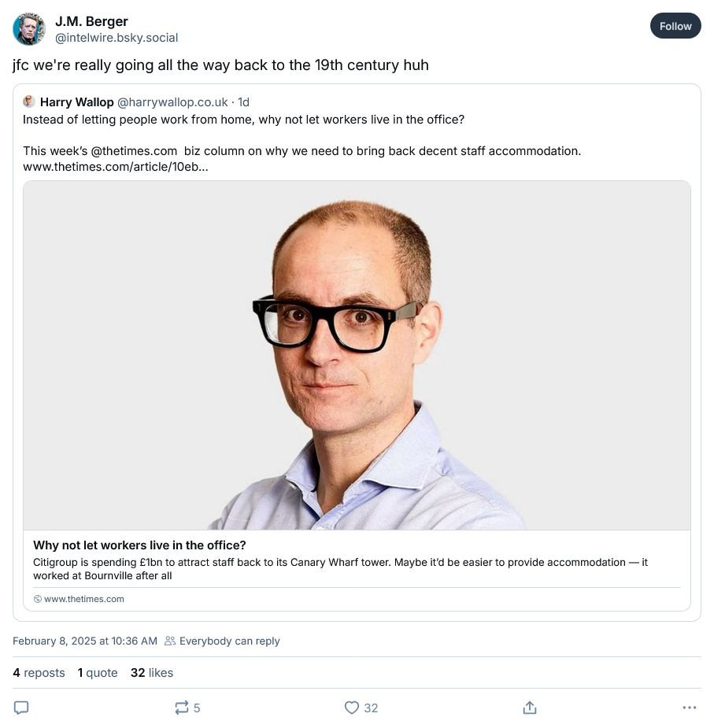The width and height of the screenshot is (714, 728).
Task: Open the article portrait thumbnail
Action: tap(357, 355)
